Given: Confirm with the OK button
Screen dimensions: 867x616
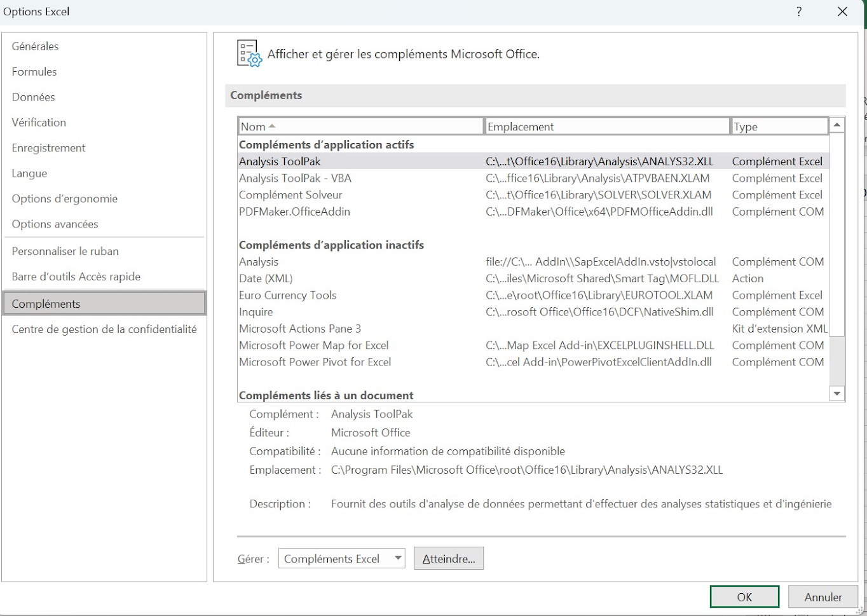Looking at the screenshot, I should (744, 597).
